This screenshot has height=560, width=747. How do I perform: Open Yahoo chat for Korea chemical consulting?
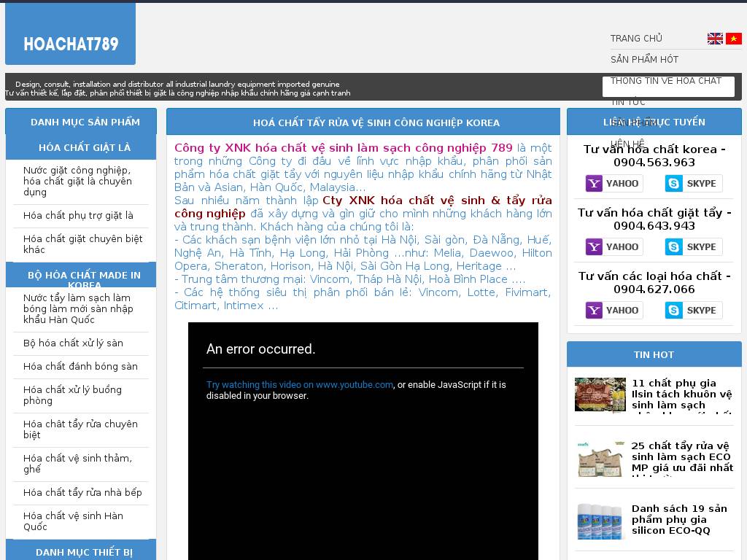click(x=614, y=184)
